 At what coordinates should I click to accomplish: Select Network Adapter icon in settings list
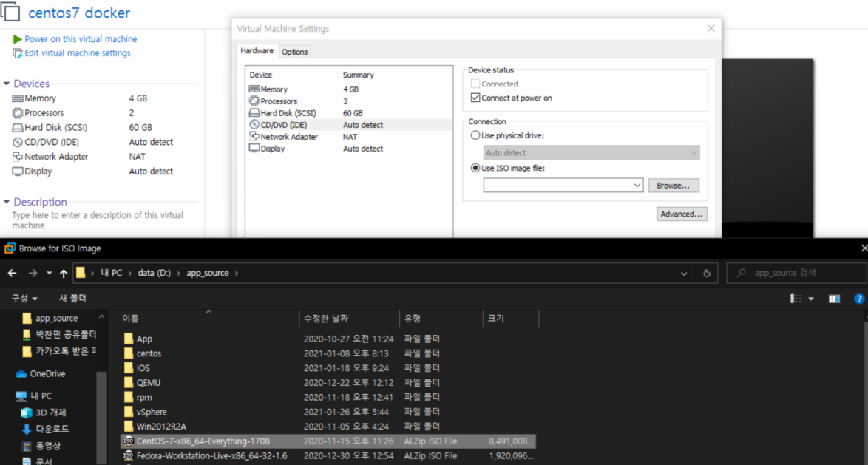pyautogui.click(x=254, y=136)
